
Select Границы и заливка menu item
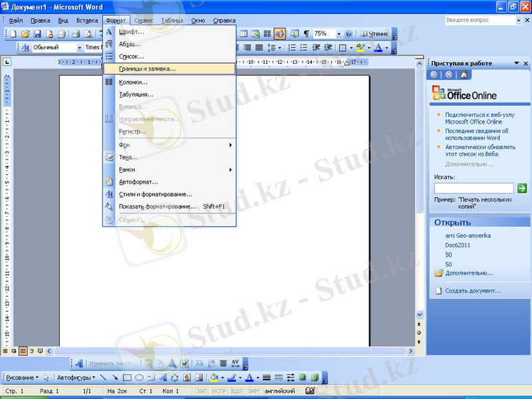[147, 68]
